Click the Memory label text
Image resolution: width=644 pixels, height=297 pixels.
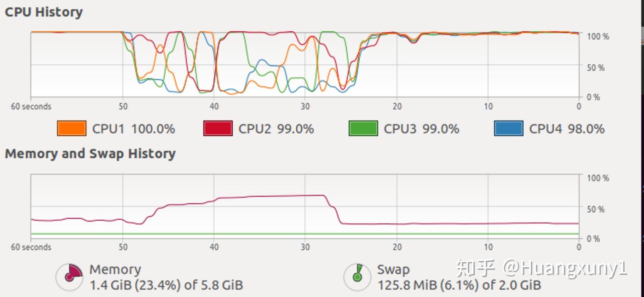pos(115,269)
